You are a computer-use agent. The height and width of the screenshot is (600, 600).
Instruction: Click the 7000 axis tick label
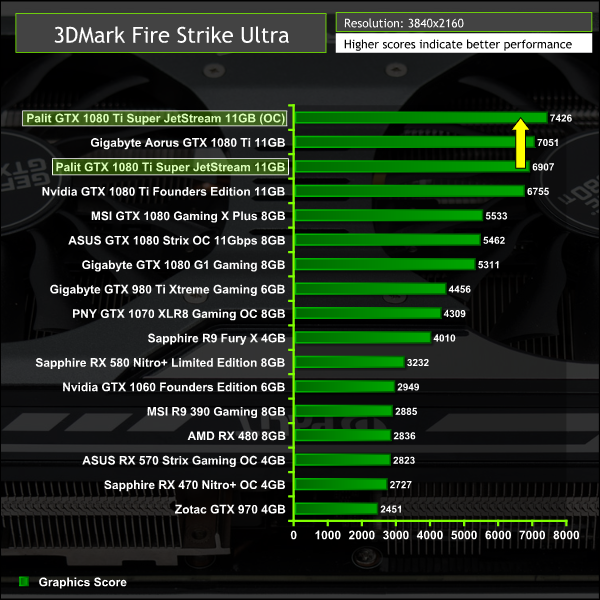point(532,535)
